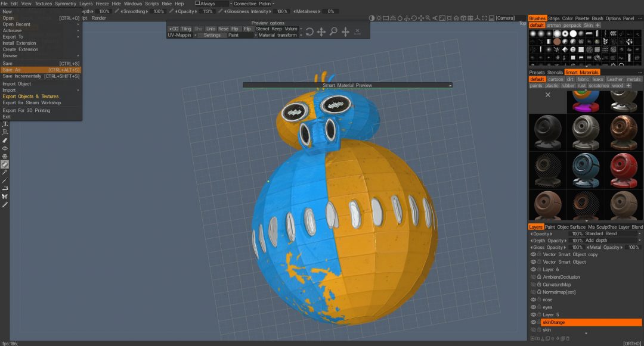Click the zoom magnifier icon in Preview options
This screenshot has height=346, width=644.
pos(333,32)
